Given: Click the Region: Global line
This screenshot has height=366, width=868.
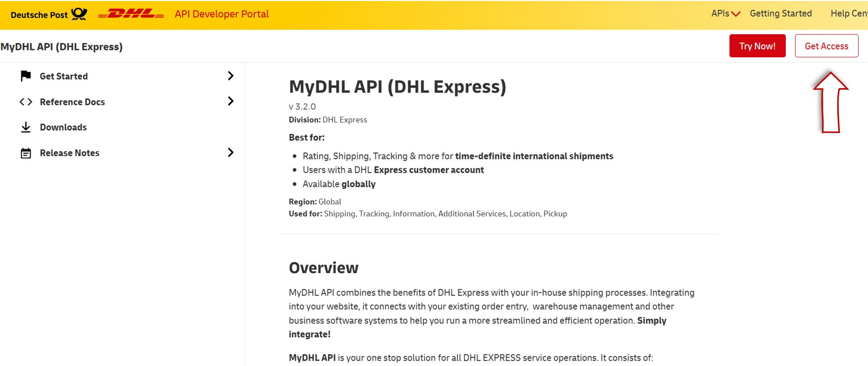Looking at the screenshot, I should 315,202.
